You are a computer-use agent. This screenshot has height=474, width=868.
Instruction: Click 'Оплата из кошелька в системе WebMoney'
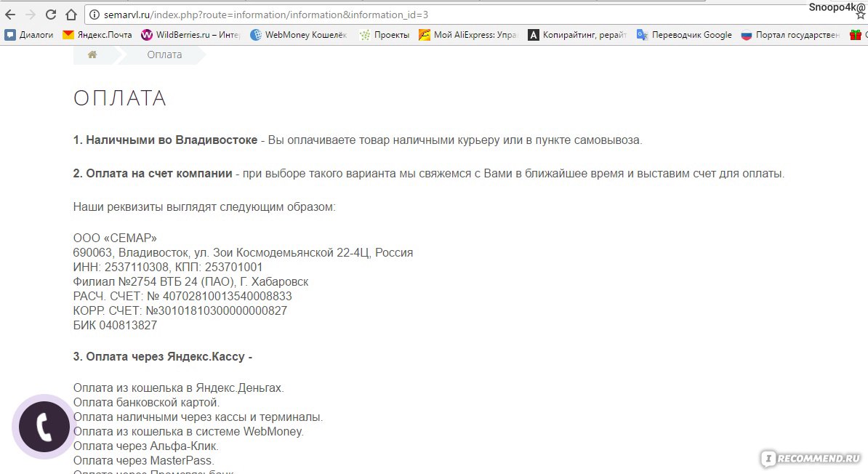point(189,431)
